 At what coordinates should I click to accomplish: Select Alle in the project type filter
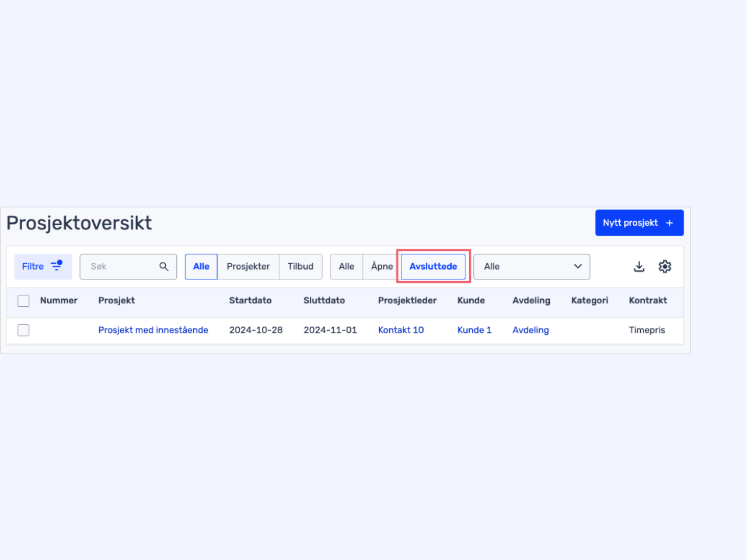(201, 267)
